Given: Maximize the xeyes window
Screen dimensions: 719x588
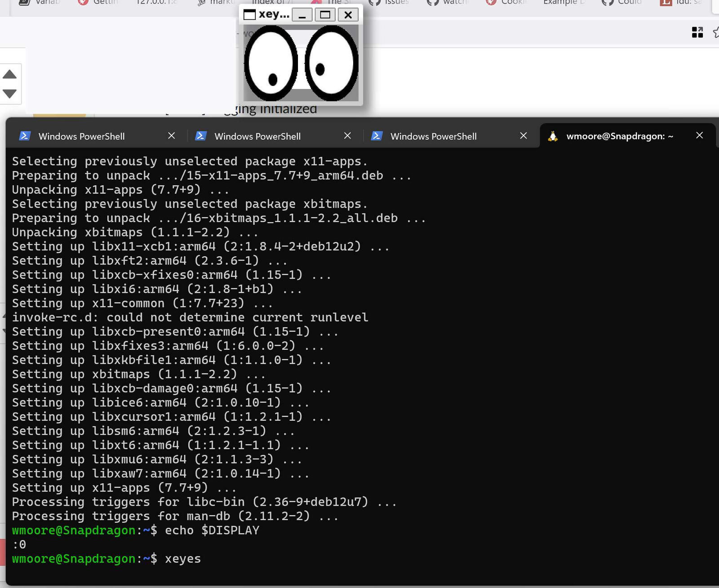Looking at the screenshot, I should [x=325, y=15].
